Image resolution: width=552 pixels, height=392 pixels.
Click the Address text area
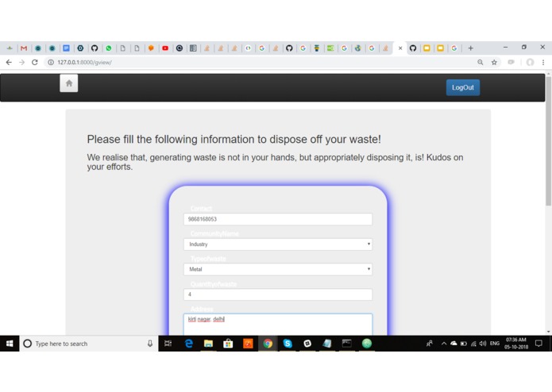point(278,325)
